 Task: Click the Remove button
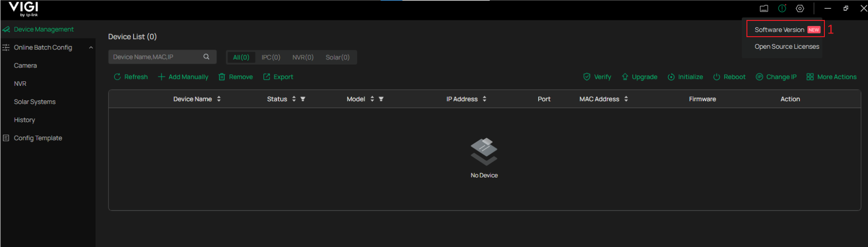pos(236,77)
